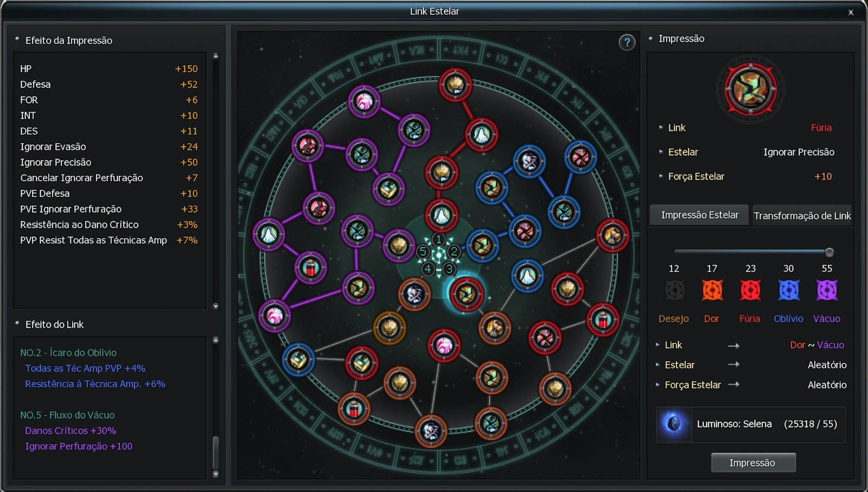868x492 pixels.
Task: Select the Oblívio blue link icon
Action: (789, 290)
